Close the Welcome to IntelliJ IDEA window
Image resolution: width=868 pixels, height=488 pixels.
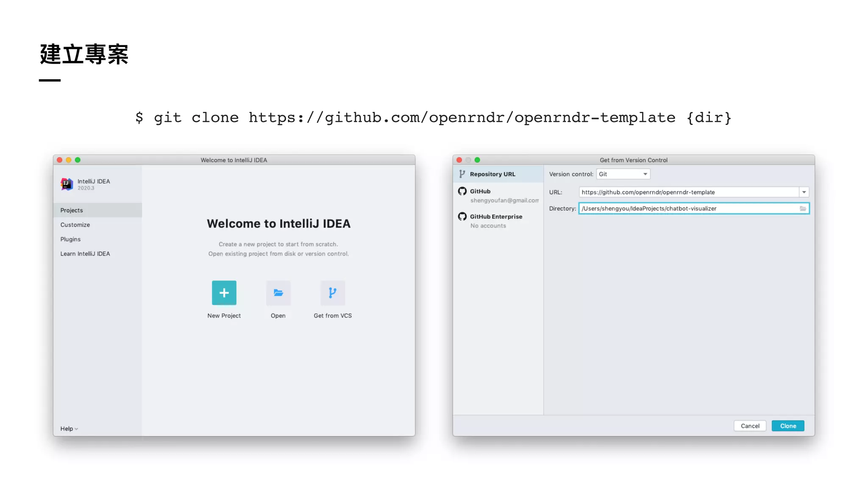point(59,160)
